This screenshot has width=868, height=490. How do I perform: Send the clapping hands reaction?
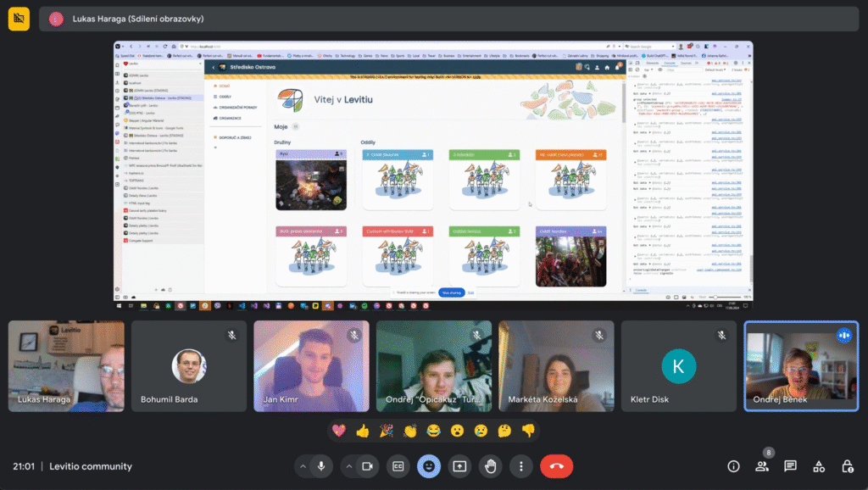410,430
